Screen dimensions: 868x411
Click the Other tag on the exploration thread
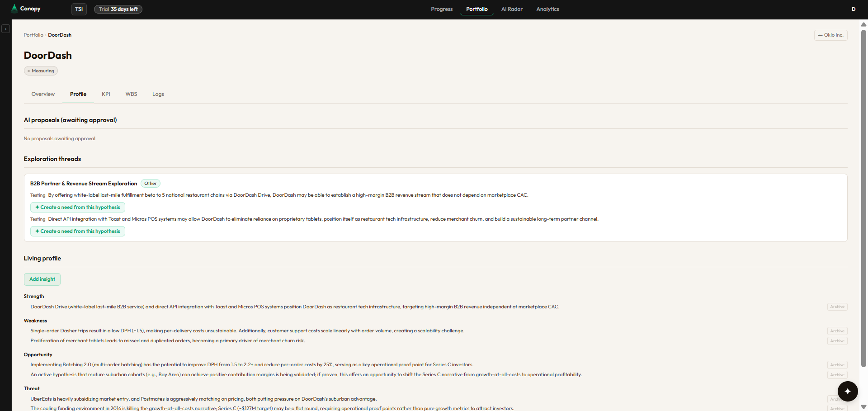click(x=151, y=184)
